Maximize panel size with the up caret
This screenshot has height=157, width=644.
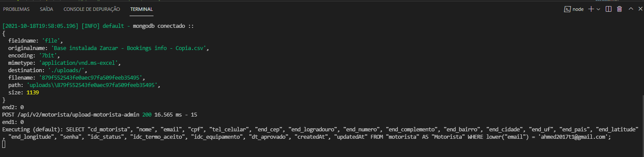pyautogui.click(x=631, y=9)
